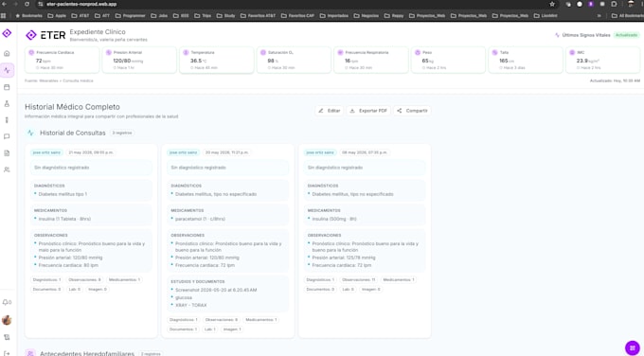Select the vitals pulse icon in sidebar
644x356 pixels.
pyautogui.click(x=7, y=70)
